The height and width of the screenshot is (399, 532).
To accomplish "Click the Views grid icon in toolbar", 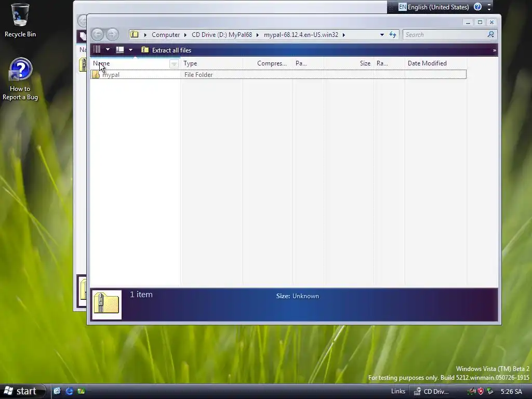I will (x=97, y=49).
